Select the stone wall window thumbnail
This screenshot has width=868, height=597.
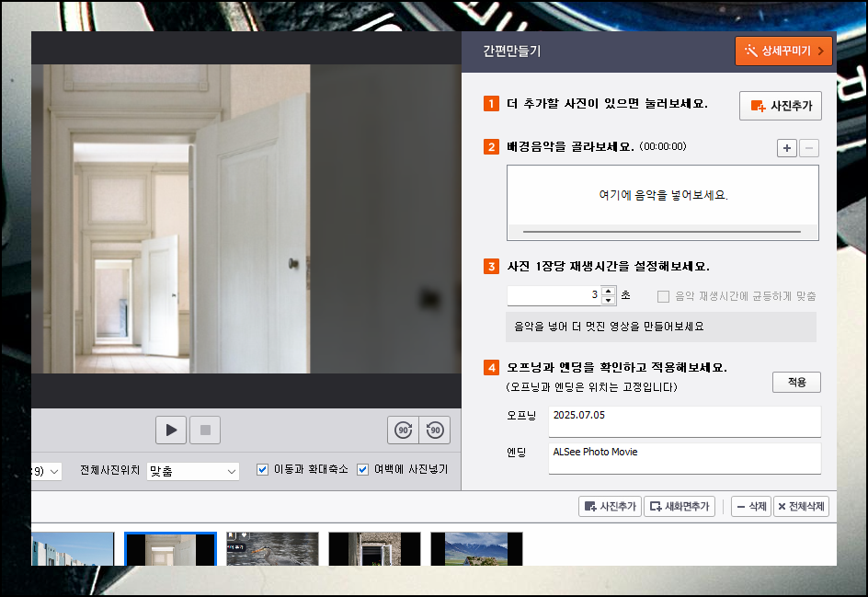click(x=375, y=549)
